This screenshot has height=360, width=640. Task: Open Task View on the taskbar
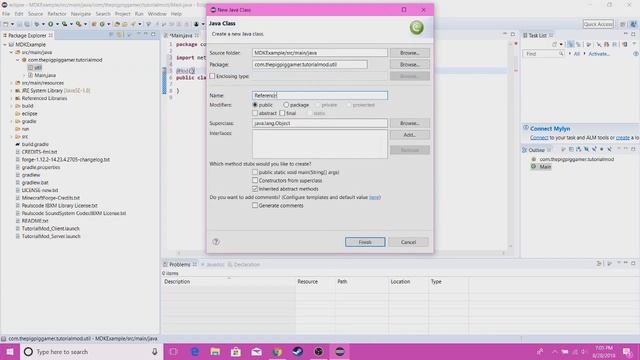point(173,351)
